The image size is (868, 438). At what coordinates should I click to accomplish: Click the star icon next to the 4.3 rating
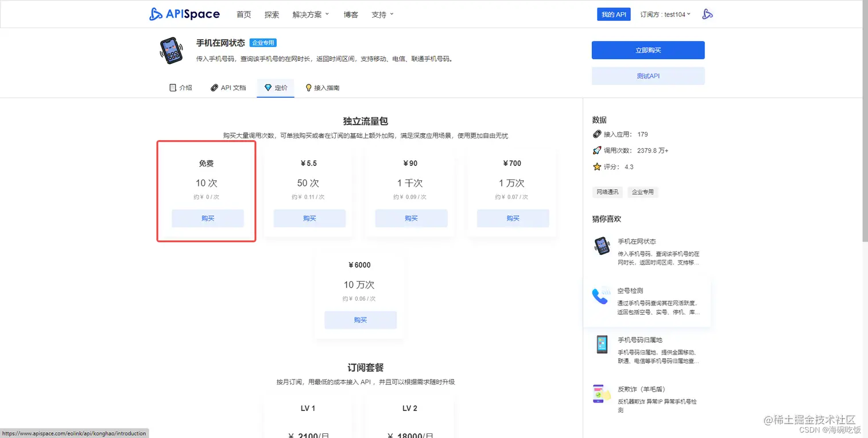point(598,165)
